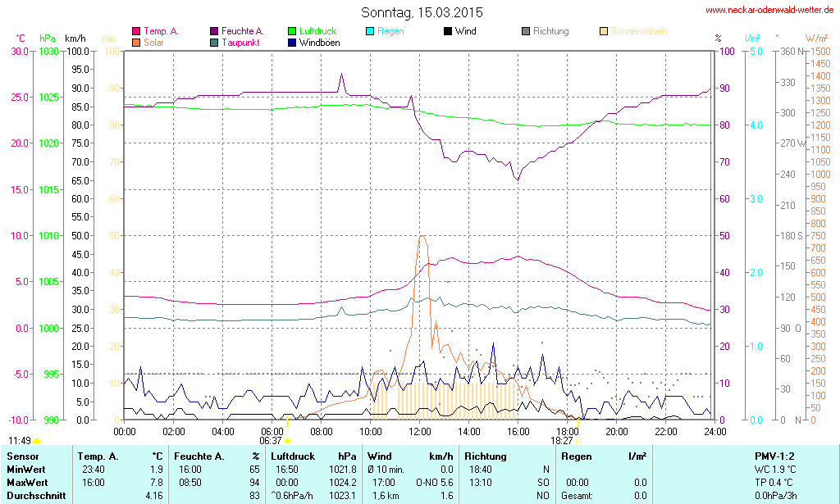Click the gray Richtung legend swatch
Image resolution: width=840 pixels, height=504 pixels.
click(526, 31)
